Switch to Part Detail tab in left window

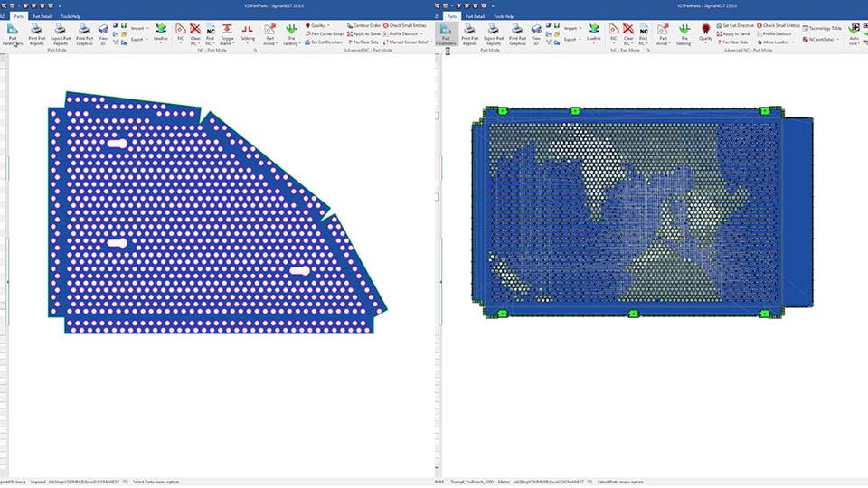pos(42,16)
